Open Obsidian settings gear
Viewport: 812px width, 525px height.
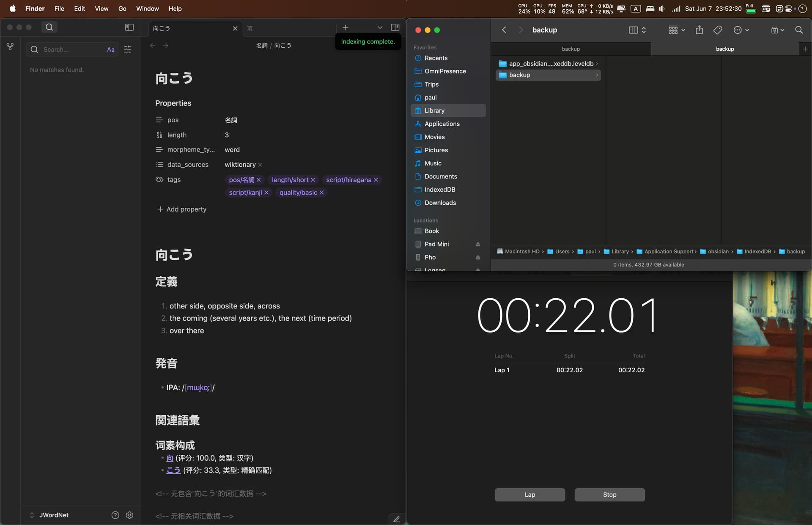129,515
